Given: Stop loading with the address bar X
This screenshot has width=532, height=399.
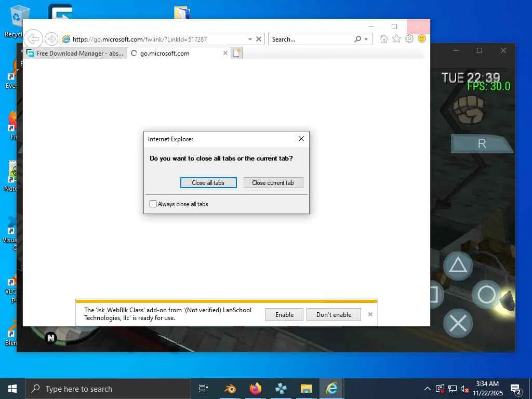Looking at the screenshot, I should tap(259, 39).
